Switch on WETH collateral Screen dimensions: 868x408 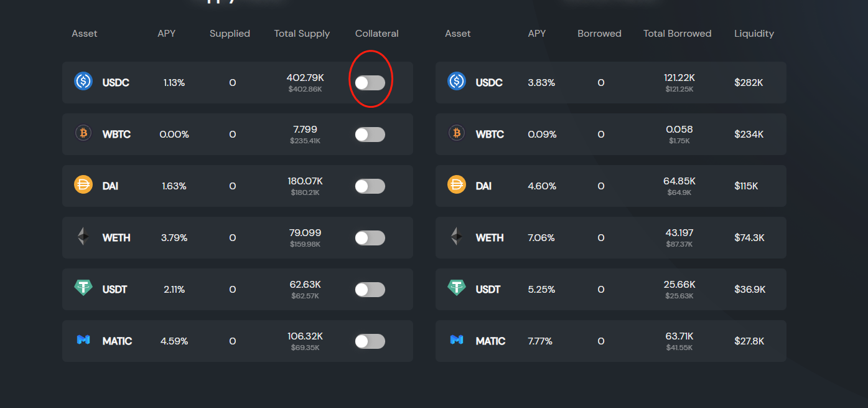(370, 238)
